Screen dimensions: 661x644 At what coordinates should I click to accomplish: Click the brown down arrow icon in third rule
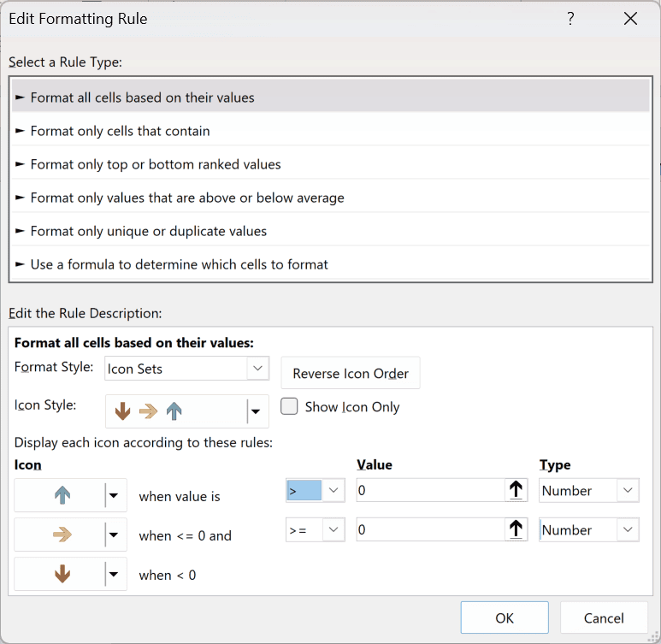coord(62,574)
